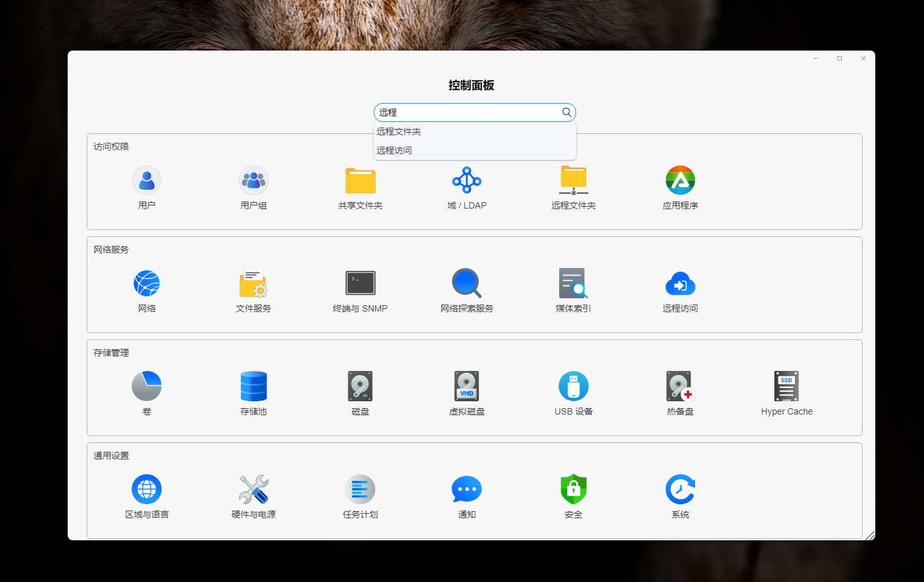The width and height of the screenshot is (924, 582).
Task: Open the 远程文件夹 icon in 访问权限 section
Action: coord(574,181)
